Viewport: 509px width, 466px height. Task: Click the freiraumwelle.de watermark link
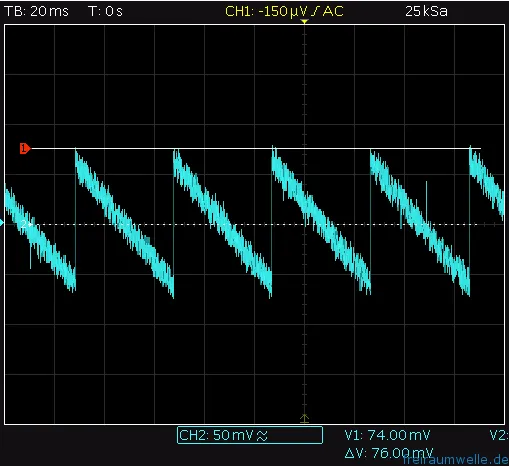[x=455, y=460]
